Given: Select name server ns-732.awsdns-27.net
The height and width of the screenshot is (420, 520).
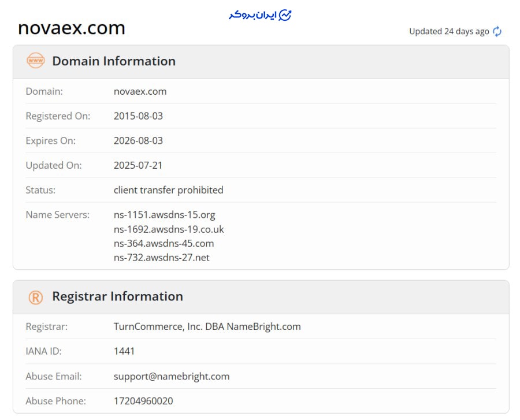Looking at the screenshot, I should click(x=162, y=258).
